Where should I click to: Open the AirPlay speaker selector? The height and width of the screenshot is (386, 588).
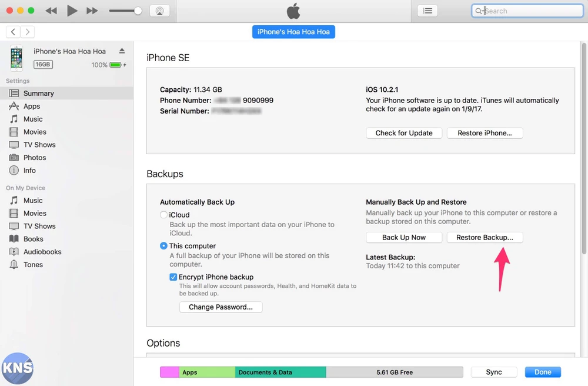click(x=160, y=10)
